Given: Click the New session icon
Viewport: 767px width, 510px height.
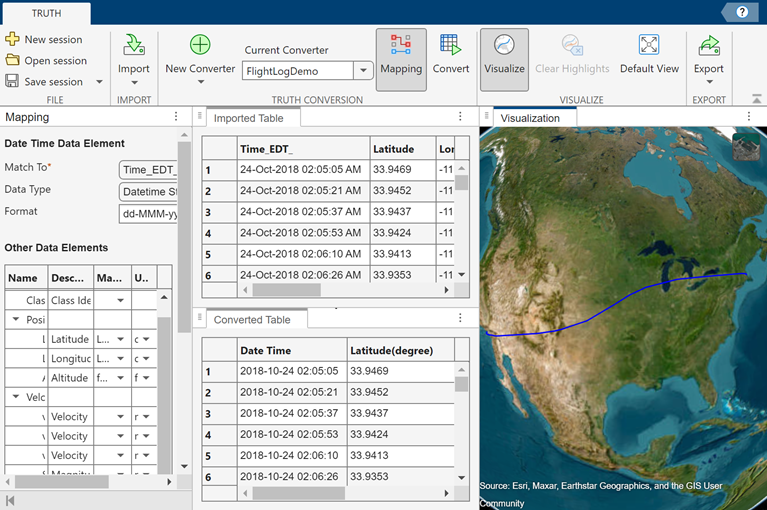Looking at the screenshot, I should [x=13, y=39].
